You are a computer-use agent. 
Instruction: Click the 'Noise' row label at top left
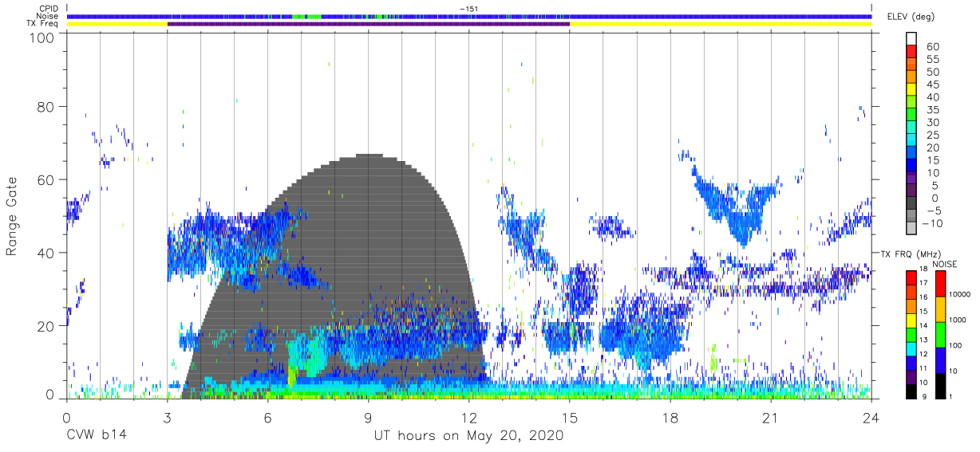(47, 16)
